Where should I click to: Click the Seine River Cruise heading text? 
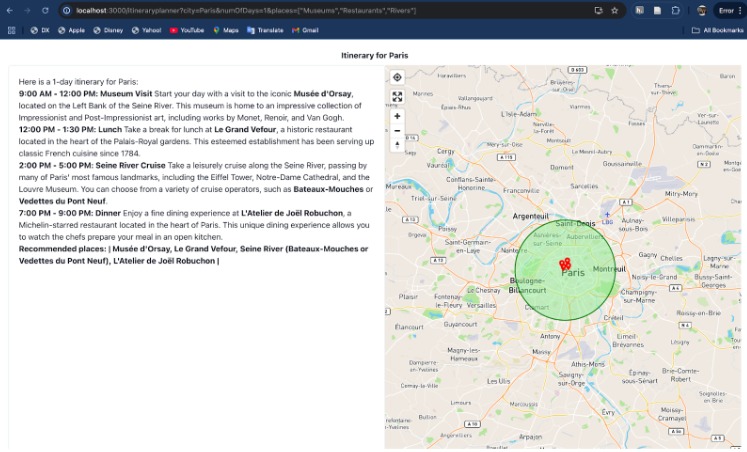131,165
